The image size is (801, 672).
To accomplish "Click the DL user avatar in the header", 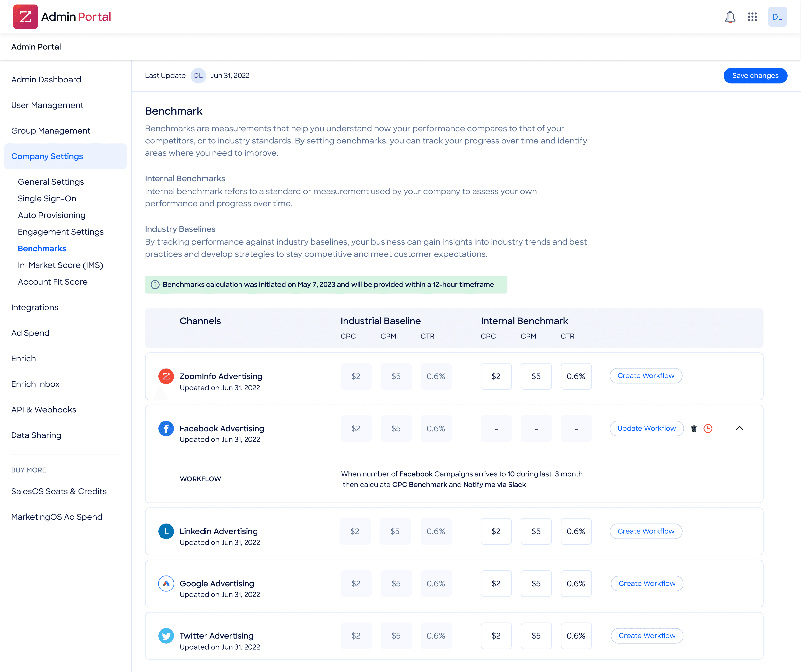I will pyautogui.click(x=777, y=17).
